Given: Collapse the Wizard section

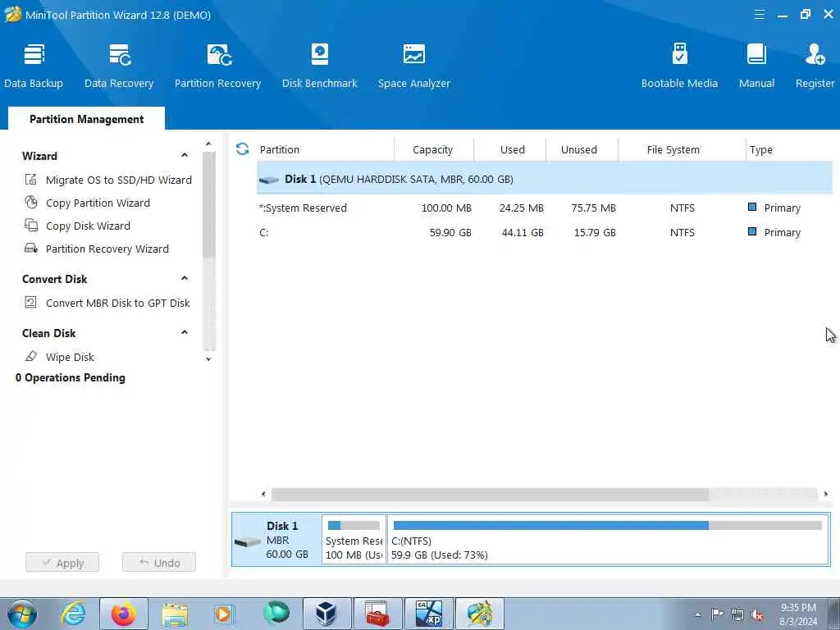Looking at the screenshot, I should 185,155.
